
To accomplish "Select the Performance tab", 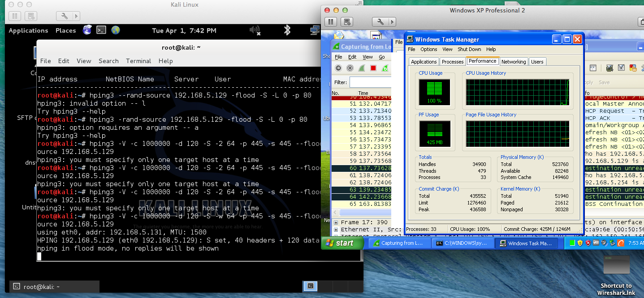I will click(x=482, y=61).
